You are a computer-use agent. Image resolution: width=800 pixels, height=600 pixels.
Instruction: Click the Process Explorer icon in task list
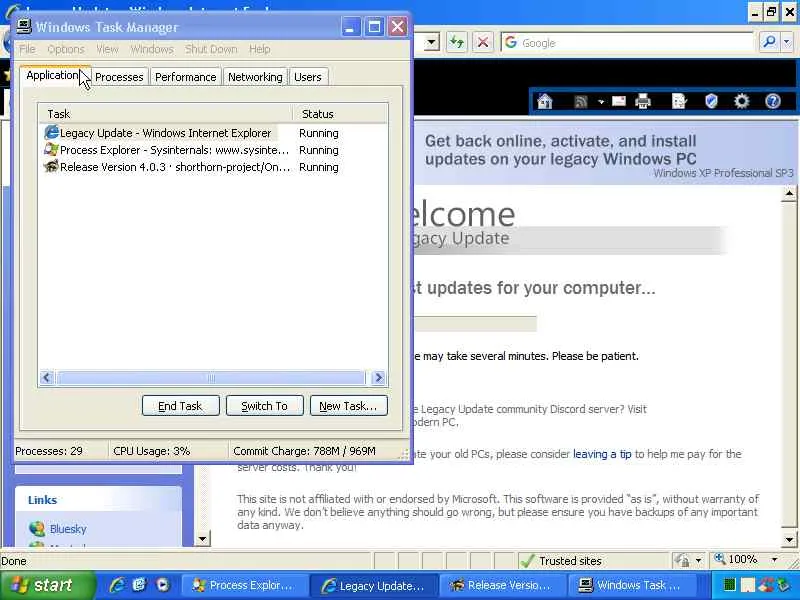pyautogui.click(x=51, y=149)
